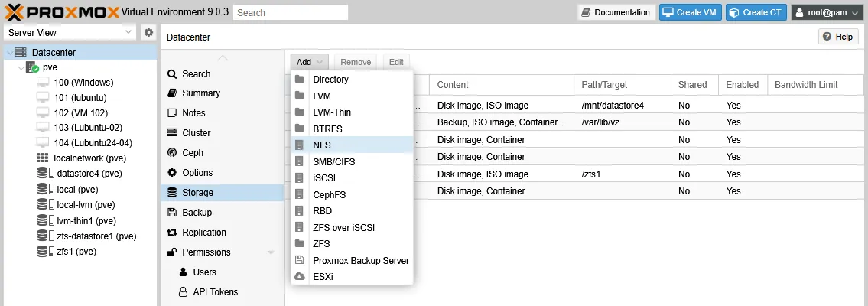This screenshot has width=868, height=306.
Task: Choose BTRFS storage type
Action: [352, 129]
